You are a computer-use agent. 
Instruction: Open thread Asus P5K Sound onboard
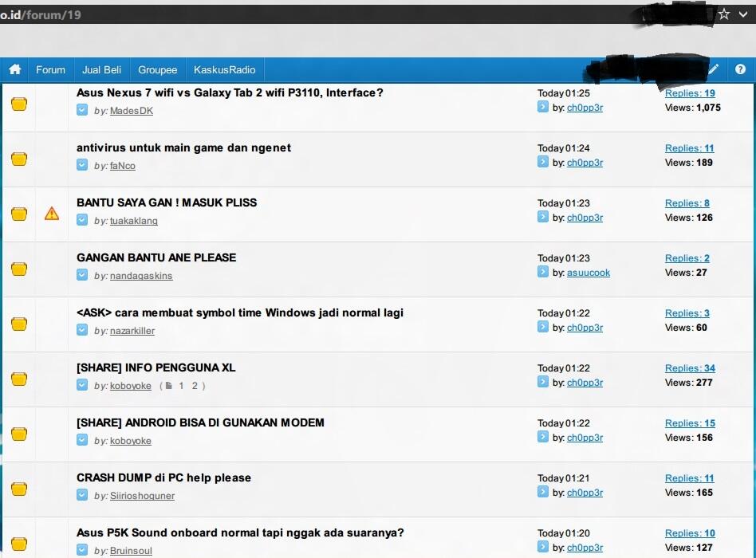point(240,532)
